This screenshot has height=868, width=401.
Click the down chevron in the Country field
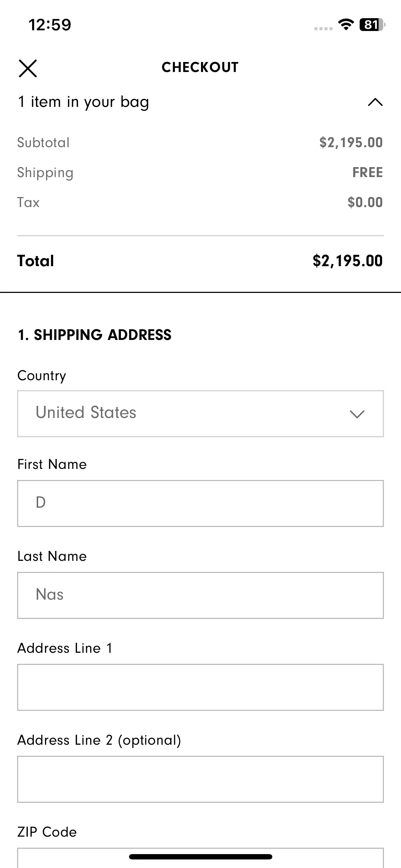tap(357, 414)
